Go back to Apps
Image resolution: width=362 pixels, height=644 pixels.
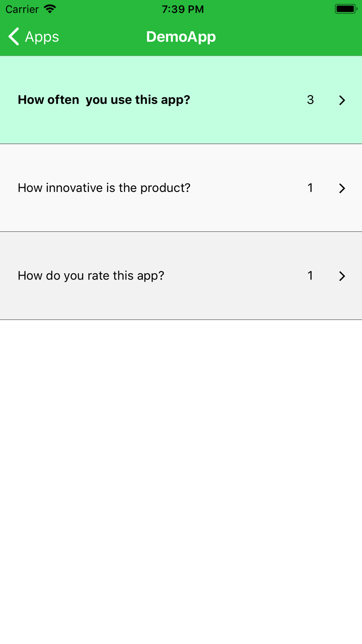(33, 37)
